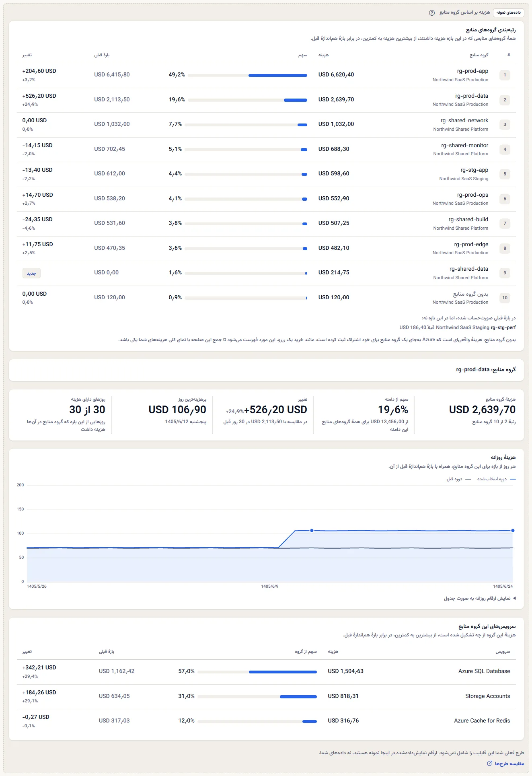Click the USD 6,620,40 cost value
The height and width of the screenshot is (776, 532).
[336, 75]
